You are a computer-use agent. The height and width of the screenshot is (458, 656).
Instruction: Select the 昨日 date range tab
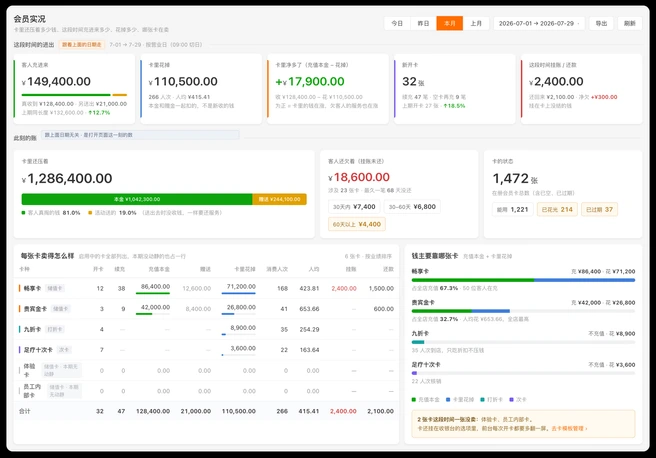click(x=423, y=23)
